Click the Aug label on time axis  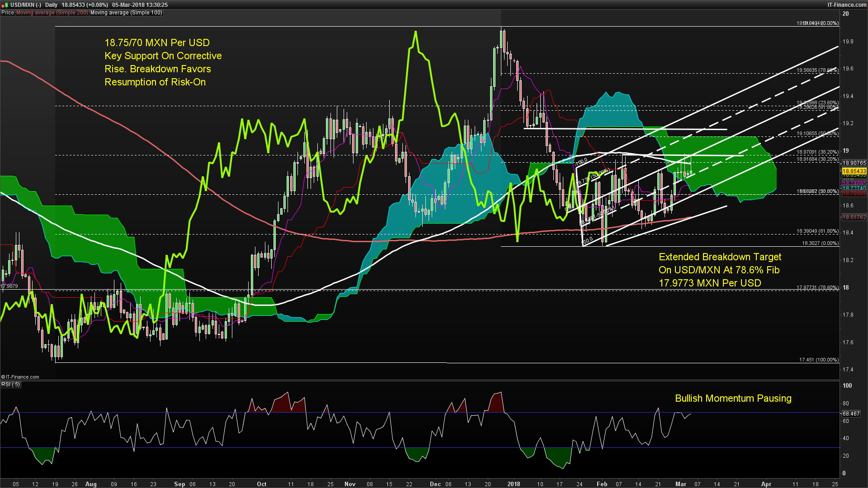click(91, 484)
